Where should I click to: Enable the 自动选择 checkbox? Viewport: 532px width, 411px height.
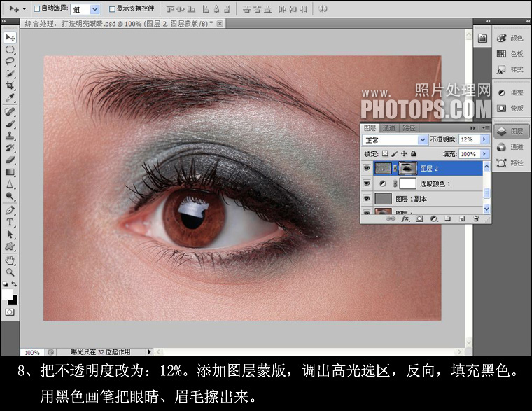pos(37,9)
